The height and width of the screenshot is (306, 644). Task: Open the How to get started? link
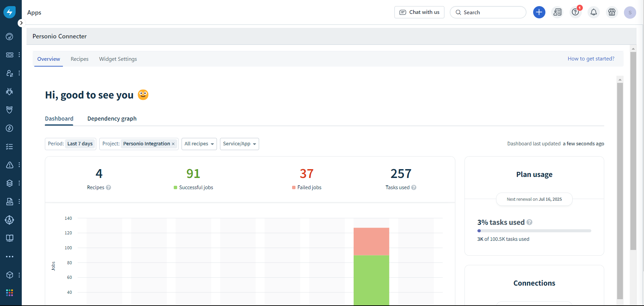point(591,59)
